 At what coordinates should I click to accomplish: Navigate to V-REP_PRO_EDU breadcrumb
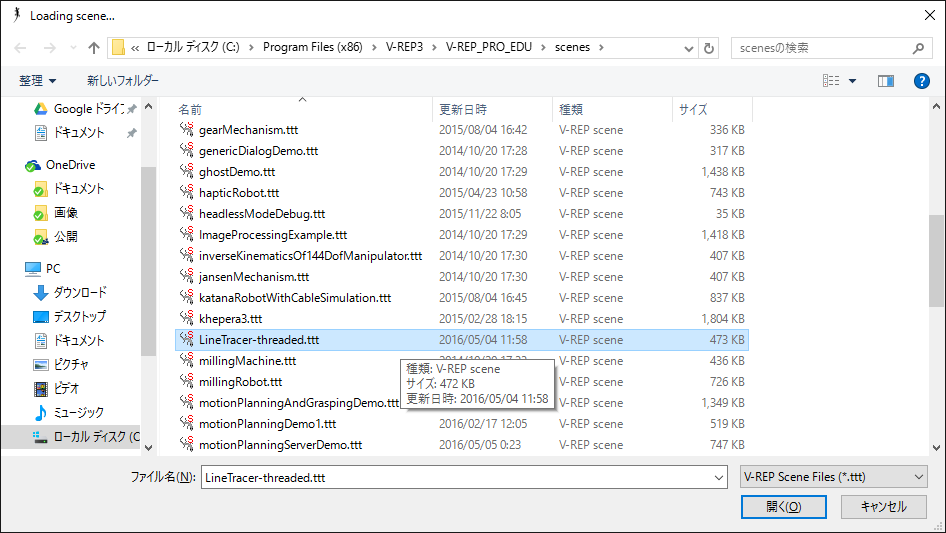pos(489,47)
